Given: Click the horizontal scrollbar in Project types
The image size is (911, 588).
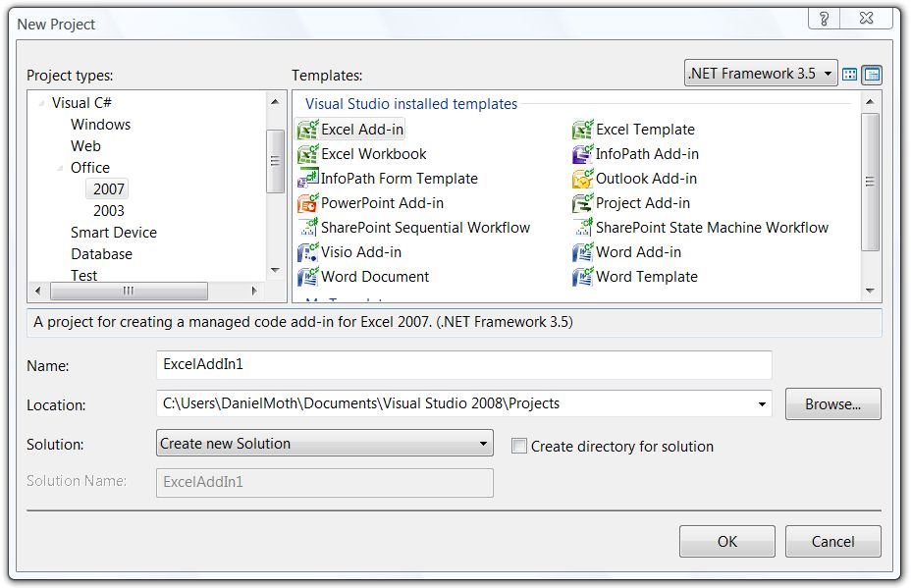Looking at the screenshot, I should (x=128, y=292).
